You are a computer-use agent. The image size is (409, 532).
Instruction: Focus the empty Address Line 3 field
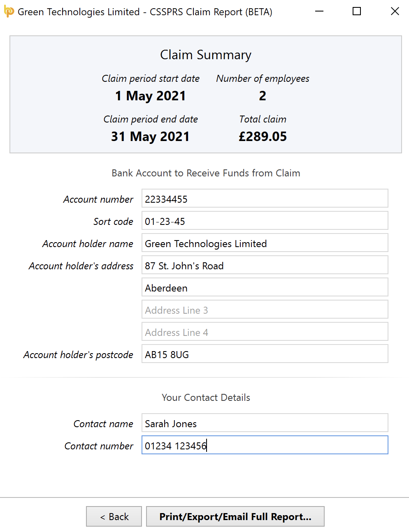[x=265, y=310]
